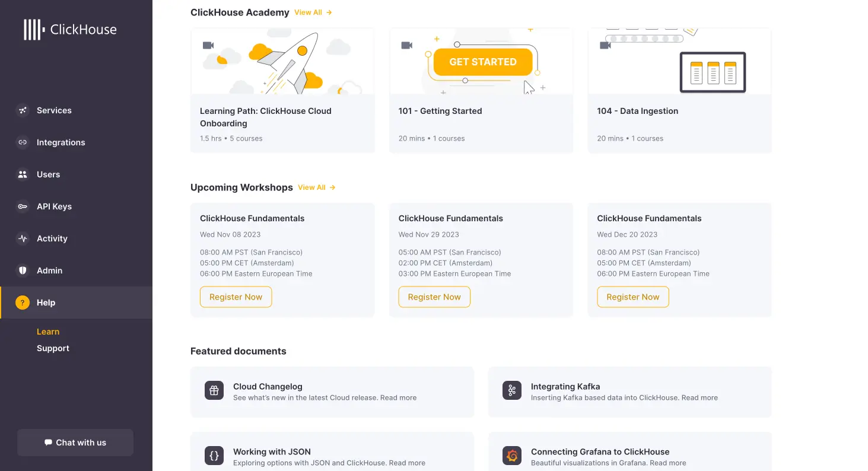This screenshot has height=471, width=868.
Task: Click View All next to Upcoming Workshops
Action: [x=317, y=187]
